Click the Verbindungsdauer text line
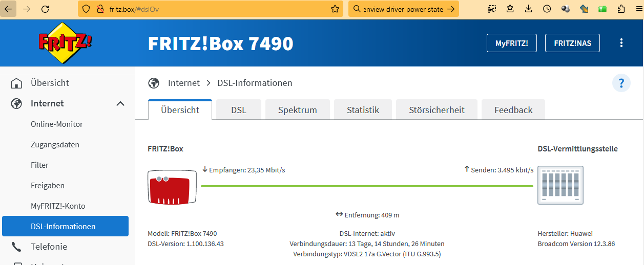The image size is (644, 265). click(x=367, y=244)
